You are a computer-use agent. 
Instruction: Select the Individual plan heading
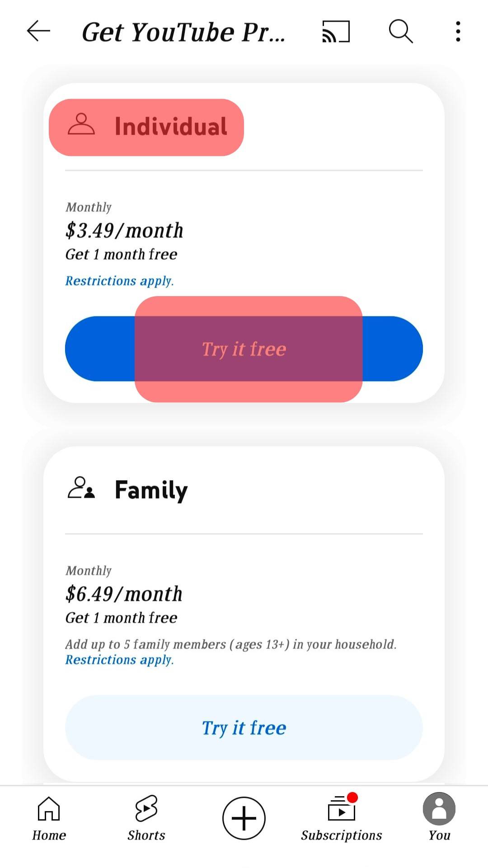171,127
